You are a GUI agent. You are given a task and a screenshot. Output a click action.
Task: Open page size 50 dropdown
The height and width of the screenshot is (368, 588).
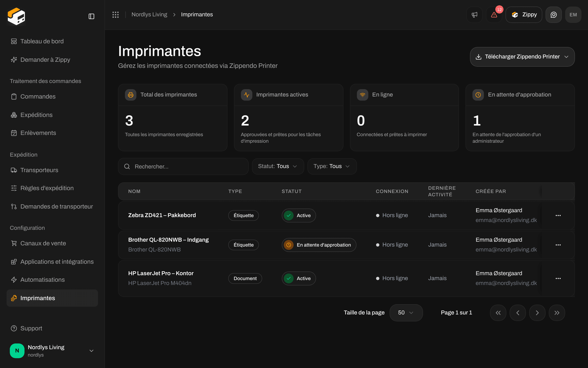406,313
